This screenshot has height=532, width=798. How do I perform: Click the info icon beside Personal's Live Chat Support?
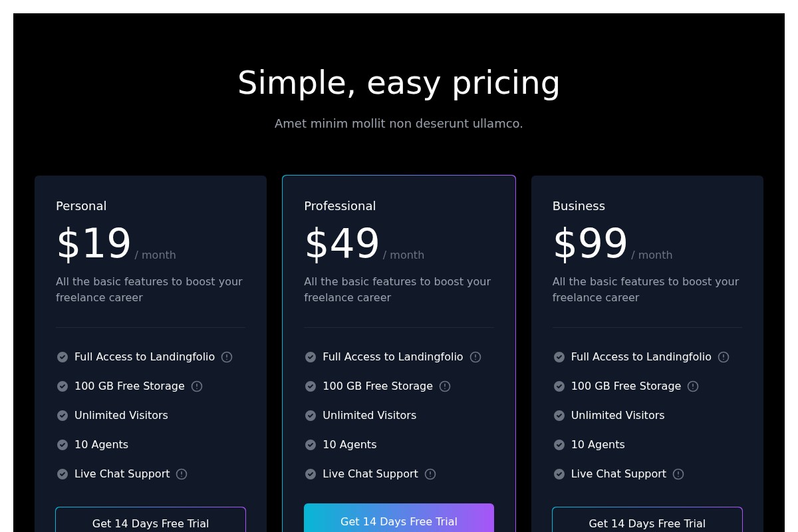click(182, 474)
